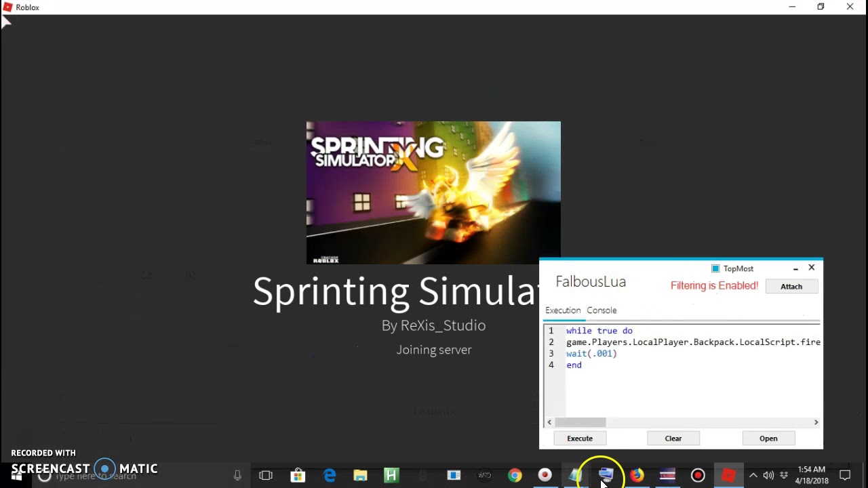Open the red Roblox taskbar icon
Viewport: 868px width, 488px height.
coord(728,475)
